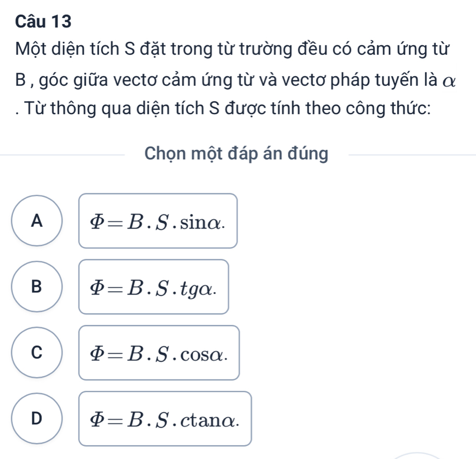476x459 pixels.
Task: Click the Φ = B.S.sinα answer box
Action: click(x=158, y=221)
